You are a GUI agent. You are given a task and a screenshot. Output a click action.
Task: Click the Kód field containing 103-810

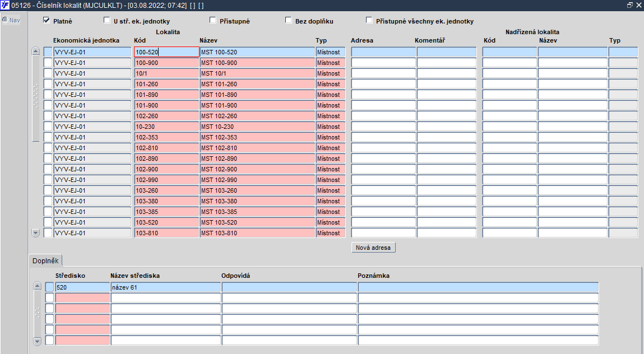(x=167, y=233)
